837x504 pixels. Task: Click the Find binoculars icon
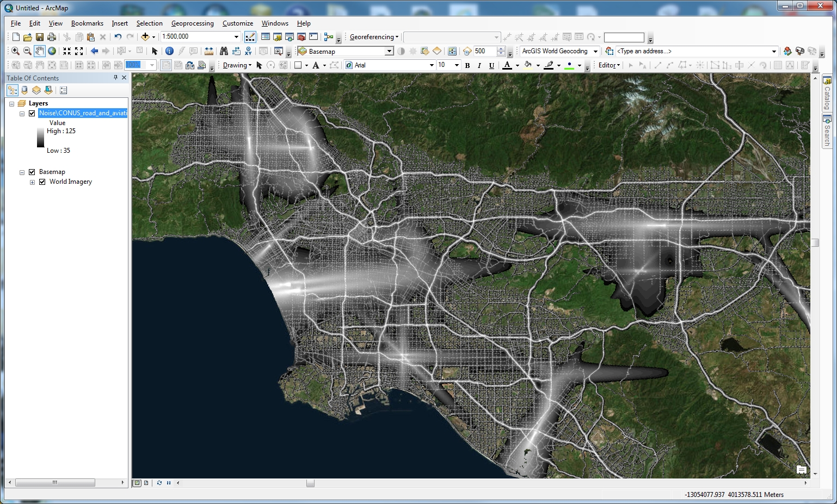tap(224, 51)
